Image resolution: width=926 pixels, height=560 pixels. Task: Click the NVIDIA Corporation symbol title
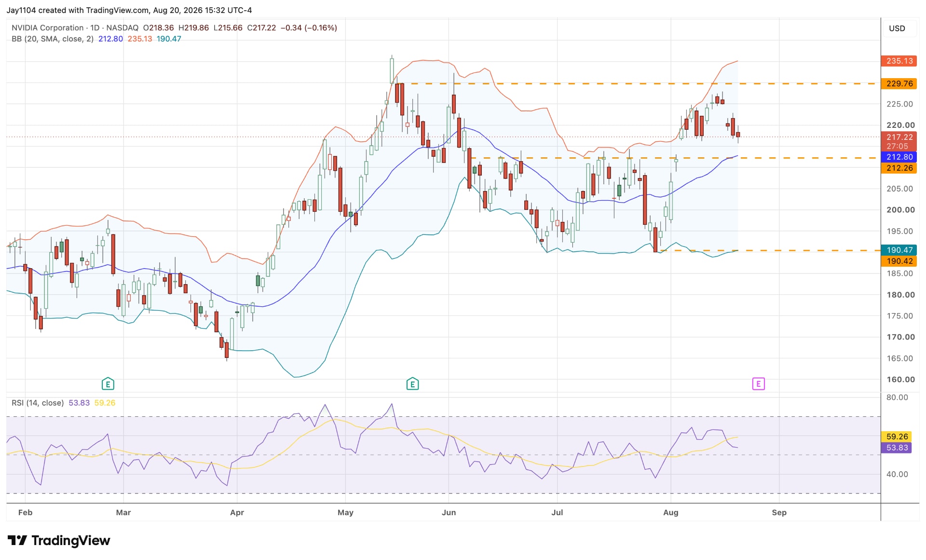pyautogui.click(x=47, y=28)
